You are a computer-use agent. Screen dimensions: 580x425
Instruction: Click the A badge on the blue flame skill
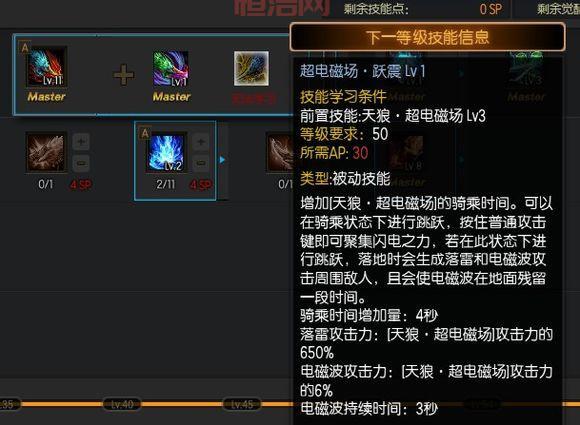click(x=145, y=133)
